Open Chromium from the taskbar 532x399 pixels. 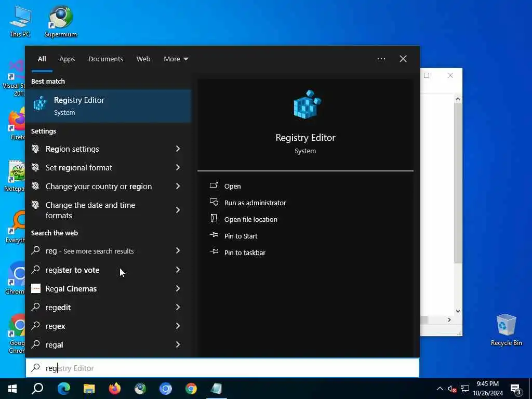tap(166, 389)
